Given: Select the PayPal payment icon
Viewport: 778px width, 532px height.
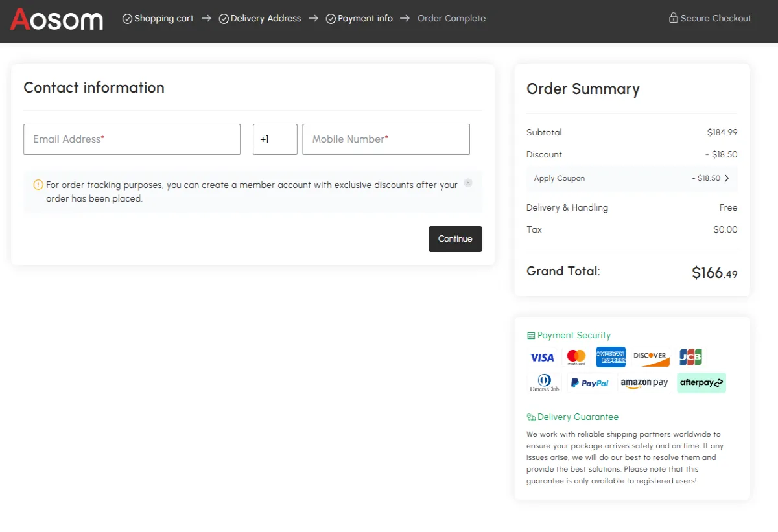Looking at the screenshot, I should [x=589, y=382].
